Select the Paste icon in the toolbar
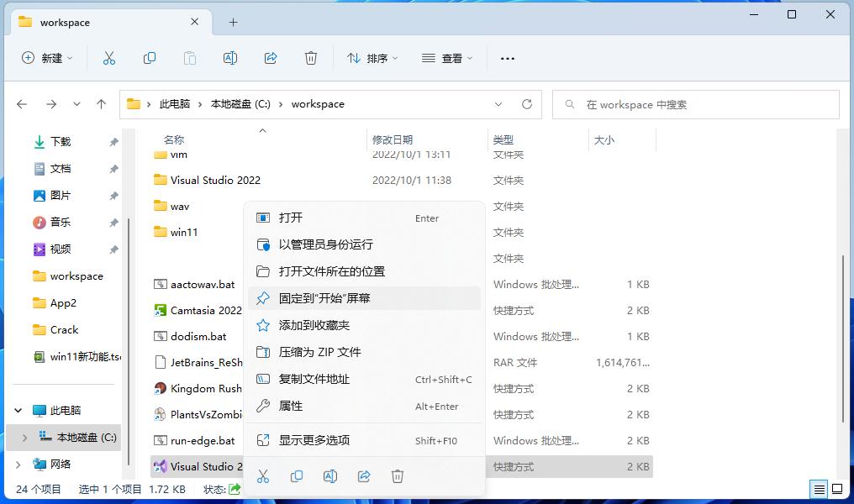The width and height of the screenshot is (854, 504). click(190, 58)
